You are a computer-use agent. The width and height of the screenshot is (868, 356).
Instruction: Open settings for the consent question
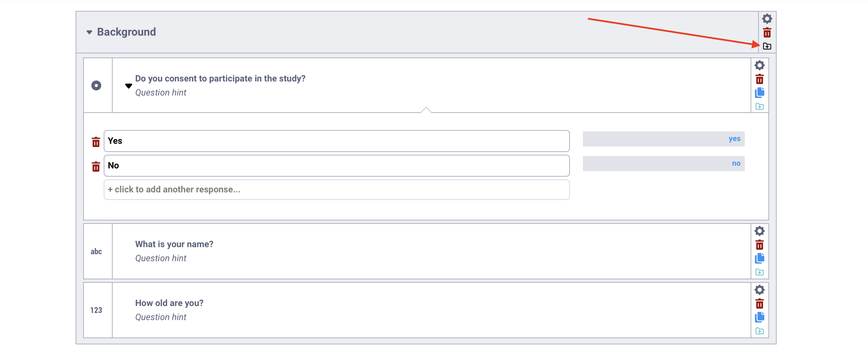coord(759,65)
